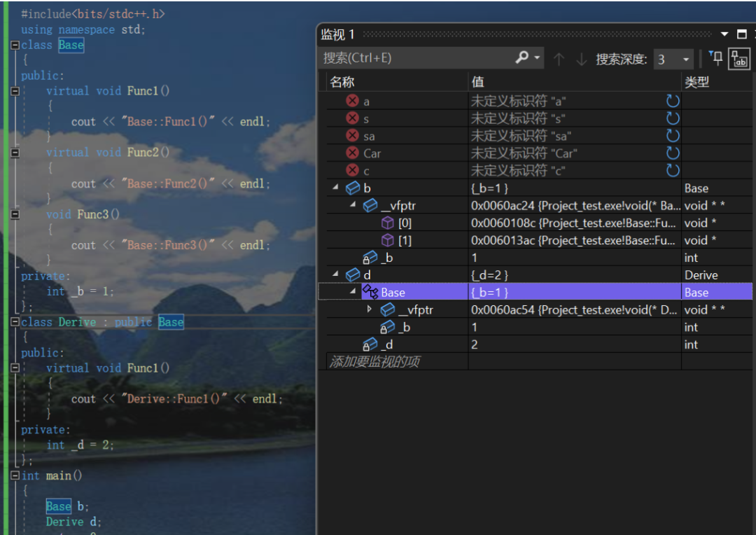Click error icon next to watch item c
Image resolution: width=756 pixels, height=535 pixels.
[352, 170]
